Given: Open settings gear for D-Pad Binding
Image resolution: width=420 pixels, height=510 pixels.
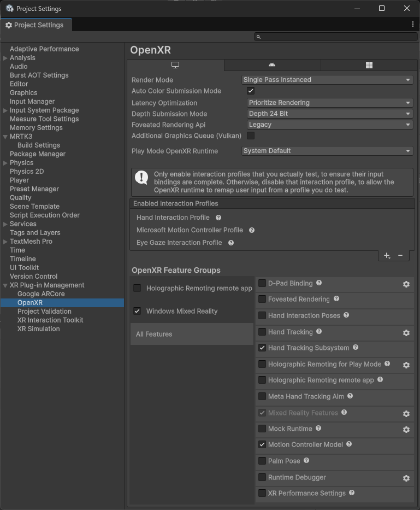Looking at the screenshot, I should click(406, 284).
